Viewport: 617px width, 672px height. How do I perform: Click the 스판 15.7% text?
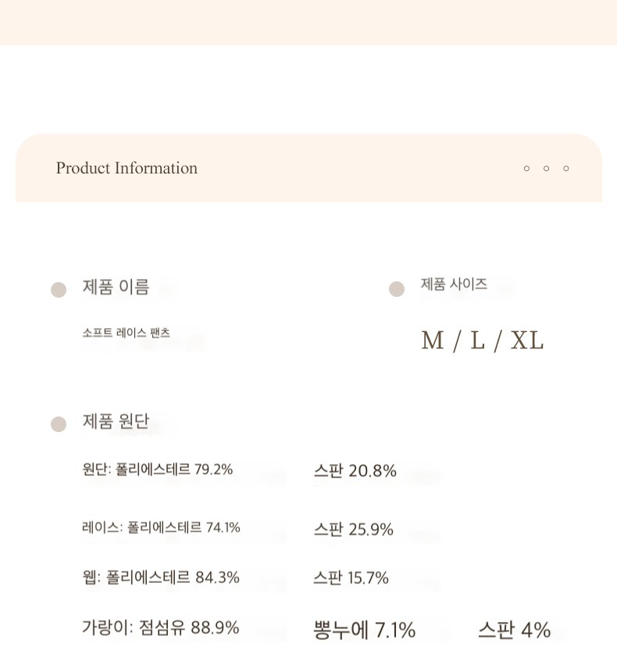tap(351, 577)
